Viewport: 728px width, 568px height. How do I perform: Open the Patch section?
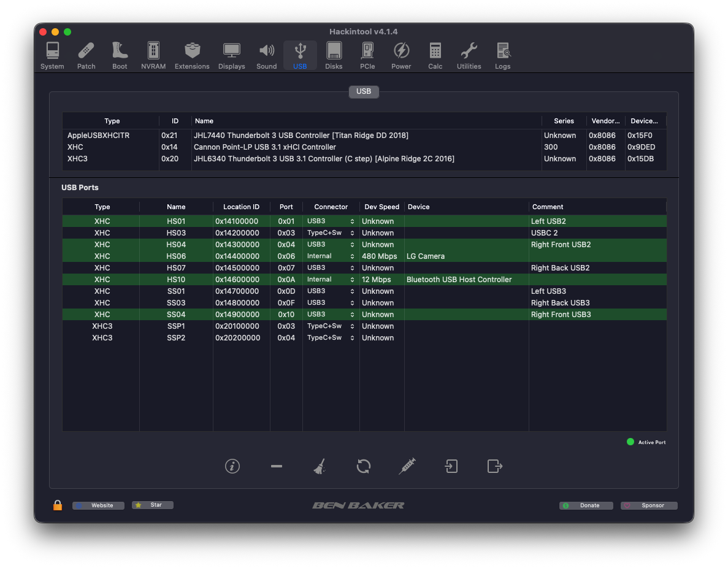86,56
